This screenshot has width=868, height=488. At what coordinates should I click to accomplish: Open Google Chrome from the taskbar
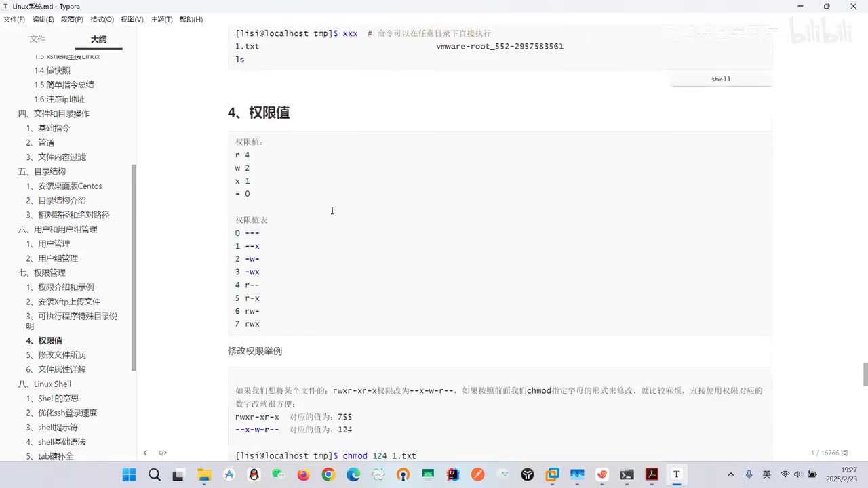328,474
